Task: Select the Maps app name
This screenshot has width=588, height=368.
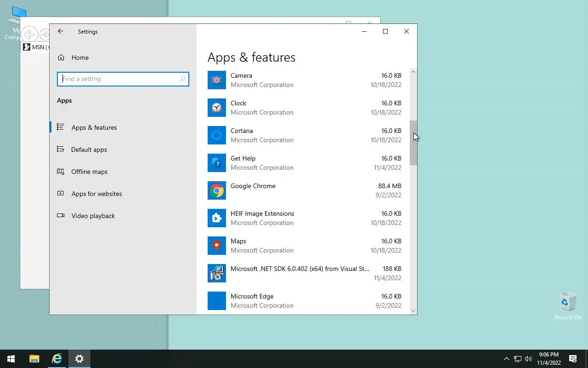Action: coord(238,241)
